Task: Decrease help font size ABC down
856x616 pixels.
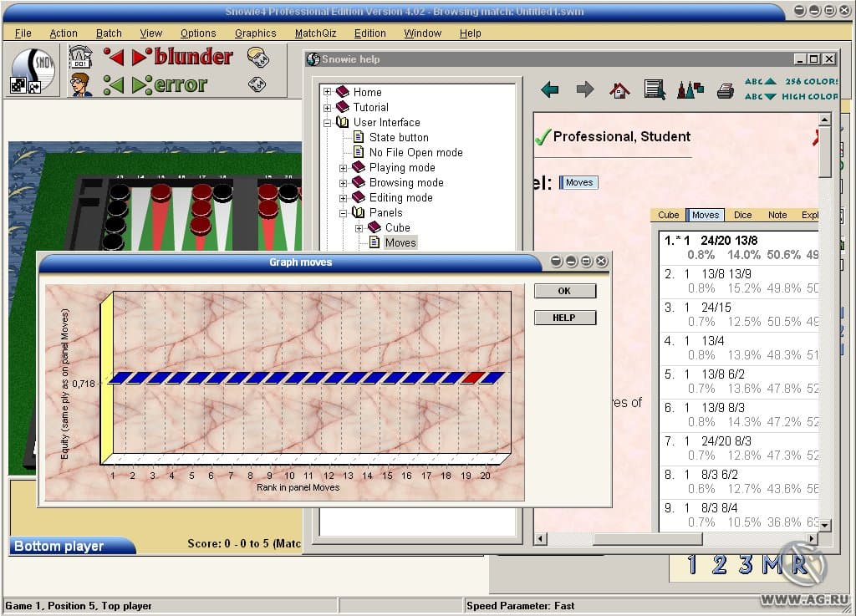Action: click(760, 97)
